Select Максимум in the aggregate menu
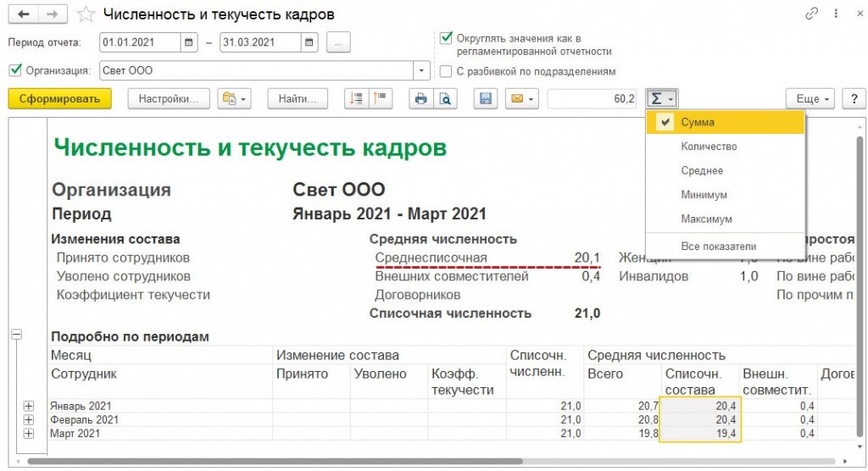868x471 pixels. tap(704, 219)
